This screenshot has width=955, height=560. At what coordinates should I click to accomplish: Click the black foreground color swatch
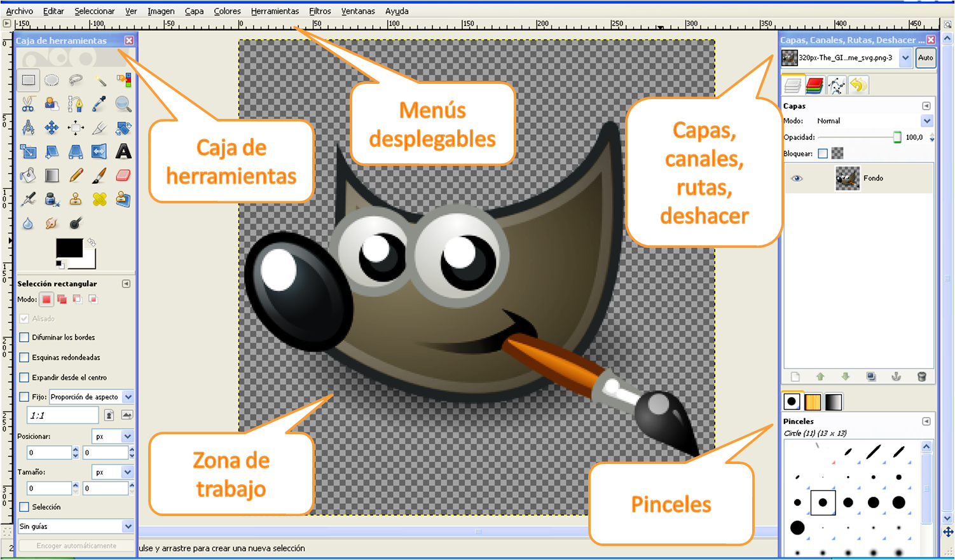(69, 249)
